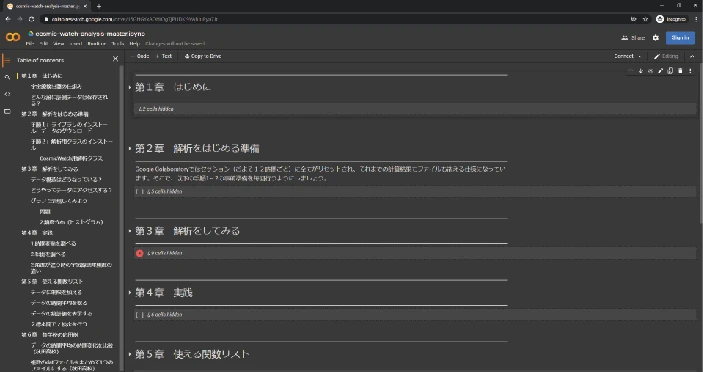Click the notebook title cosmic-watch-analysis-master.ipynb
Image resolution: width=703 pixels, height=372 pixels.
[90, 34]
